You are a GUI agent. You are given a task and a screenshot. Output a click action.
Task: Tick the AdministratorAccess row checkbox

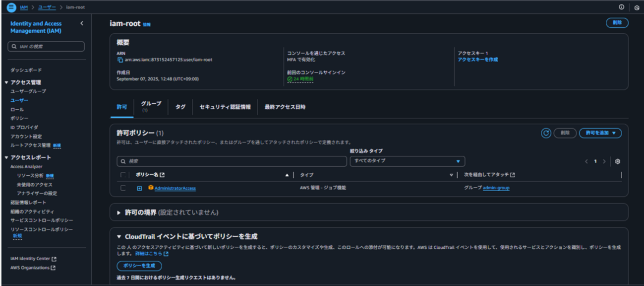point(123,188)
